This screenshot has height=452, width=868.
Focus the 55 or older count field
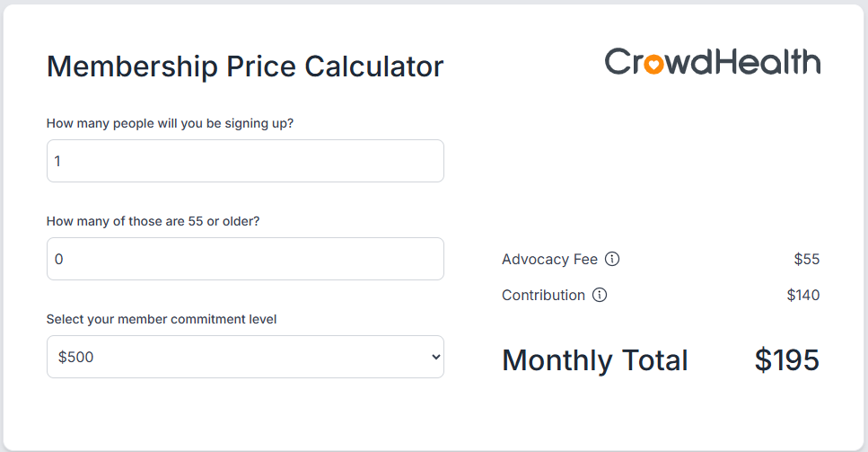[x=245, y=259]
